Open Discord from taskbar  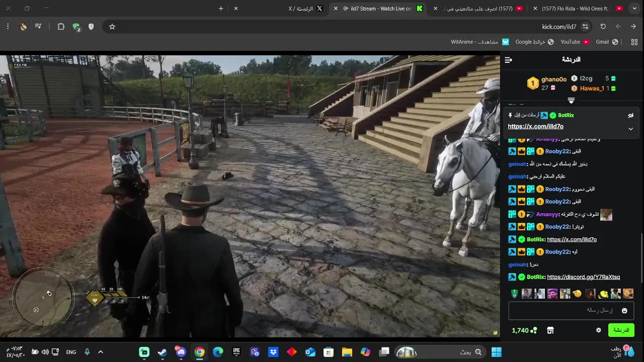[x=181, y=352]
